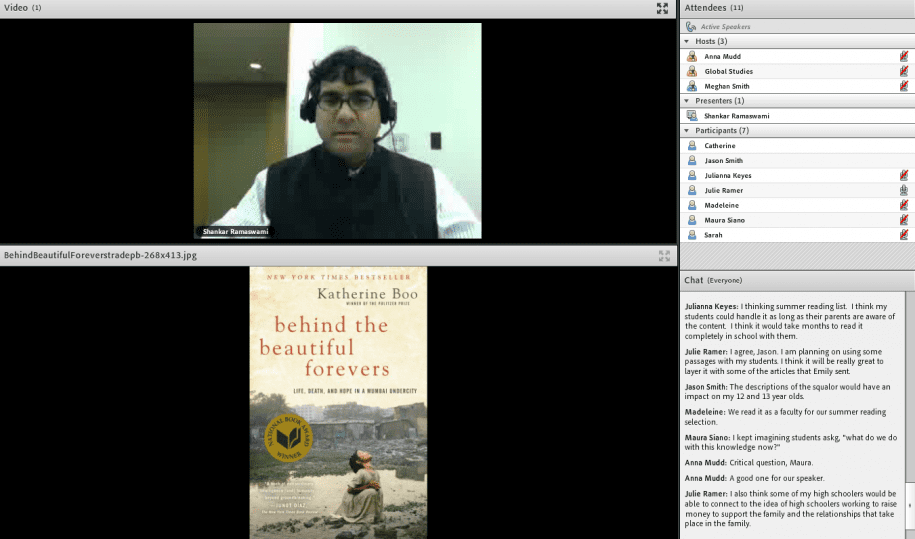
Task: Toggle Sarah's muted microphone icon
Action: pyautogui.click(x=903, y=234)
